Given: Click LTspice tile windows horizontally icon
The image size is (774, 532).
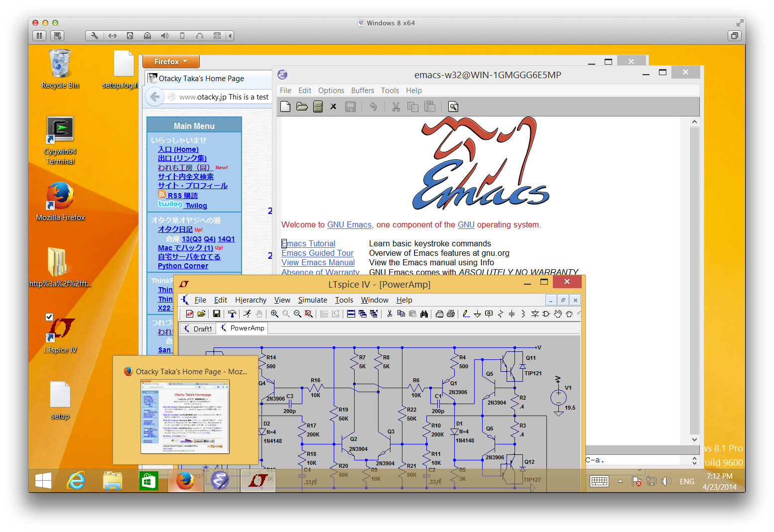Looking at the screenshot, I should [351, 314].
